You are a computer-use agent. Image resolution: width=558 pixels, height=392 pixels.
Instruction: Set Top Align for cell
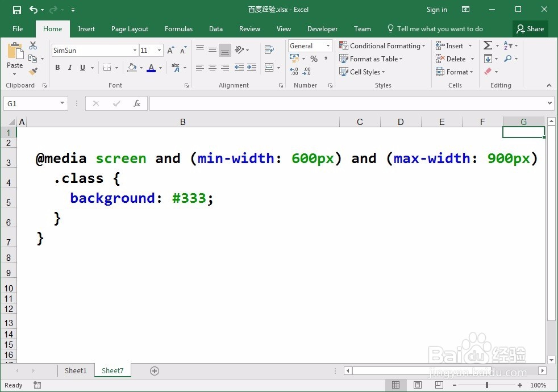point(200,49)
